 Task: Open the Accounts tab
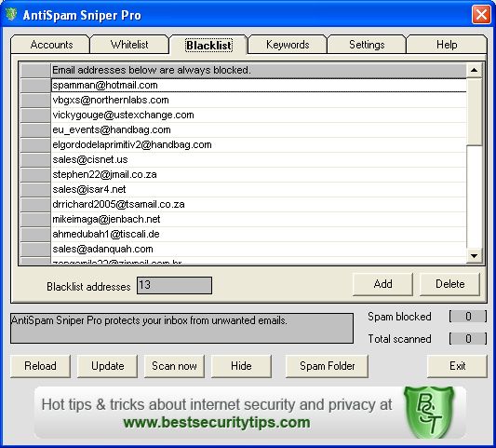click(50, 45)
